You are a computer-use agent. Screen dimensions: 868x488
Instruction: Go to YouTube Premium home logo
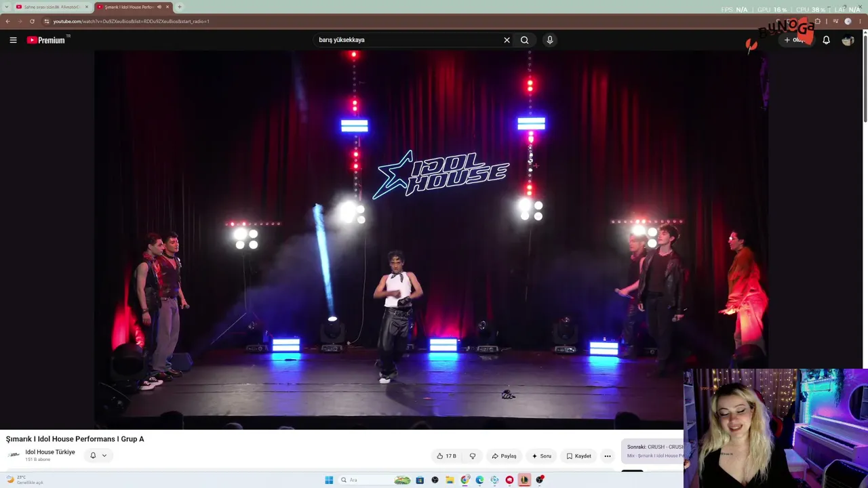46,40
